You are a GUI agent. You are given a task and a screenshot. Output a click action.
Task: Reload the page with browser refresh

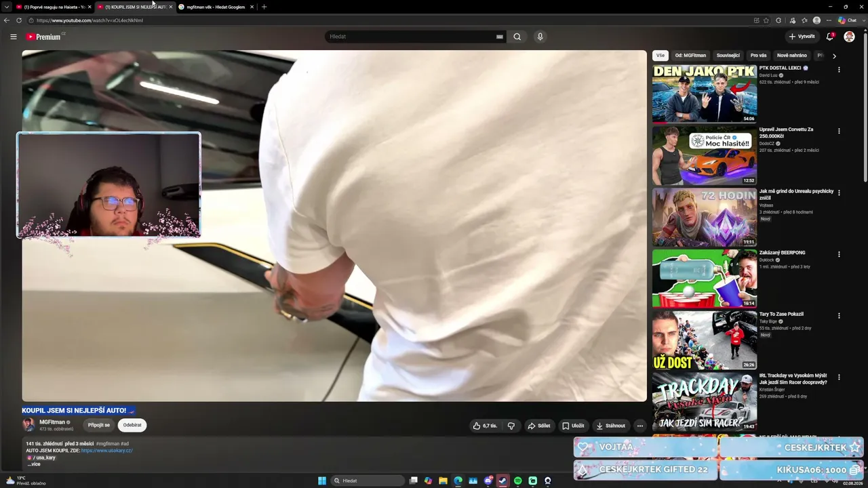19,20
